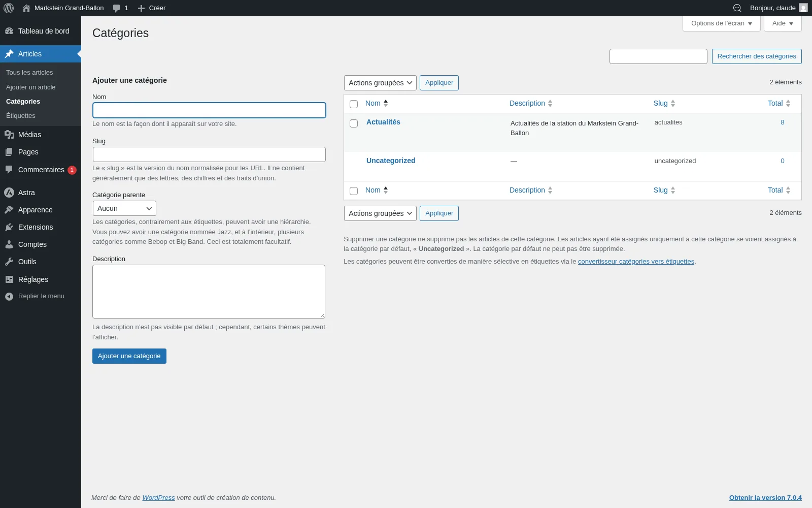Open the Étiquettes submenu item

tap(21, 116)
